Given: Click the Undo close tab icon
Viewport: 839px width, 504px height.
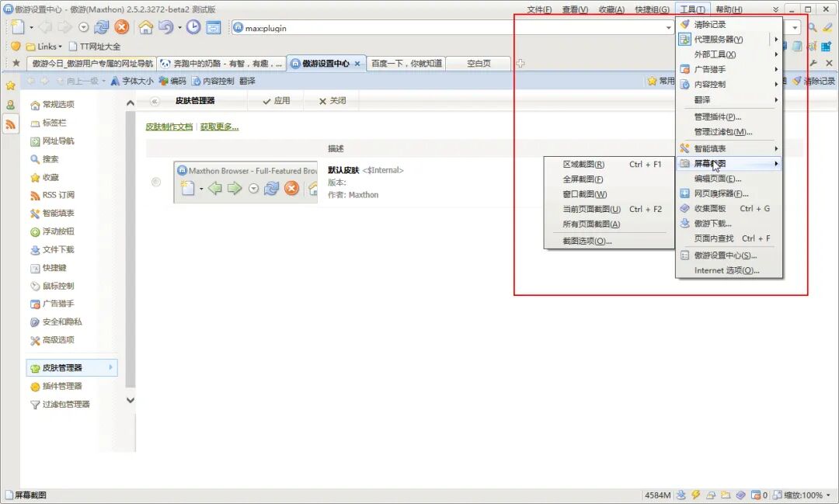Looking at the screenshot, I should (x=165, y=27).
